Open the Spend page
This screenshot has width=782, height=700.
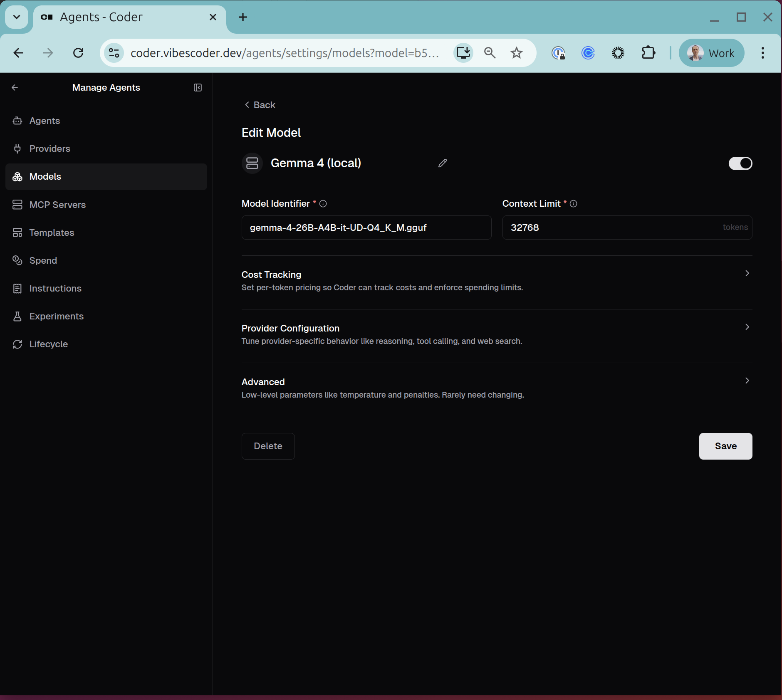coord(106,260)
